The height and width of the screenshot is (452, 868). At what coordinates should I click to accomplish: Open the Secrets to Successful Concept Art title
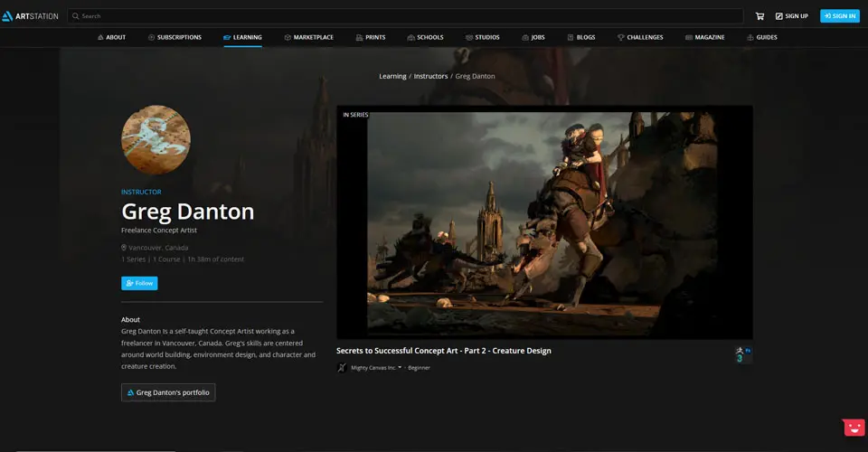tap(443, 351)
